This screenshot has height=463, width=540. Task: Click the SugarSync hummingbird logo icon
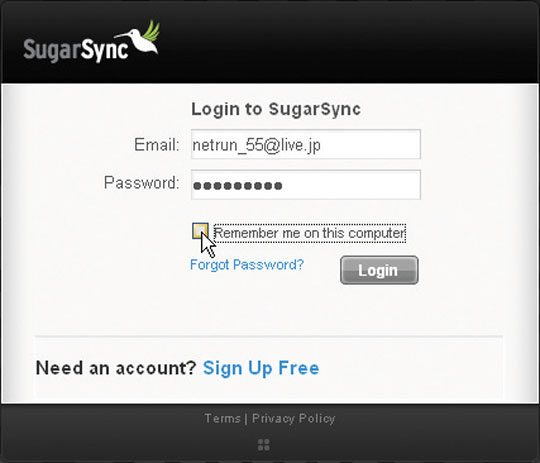pos(137,37)
